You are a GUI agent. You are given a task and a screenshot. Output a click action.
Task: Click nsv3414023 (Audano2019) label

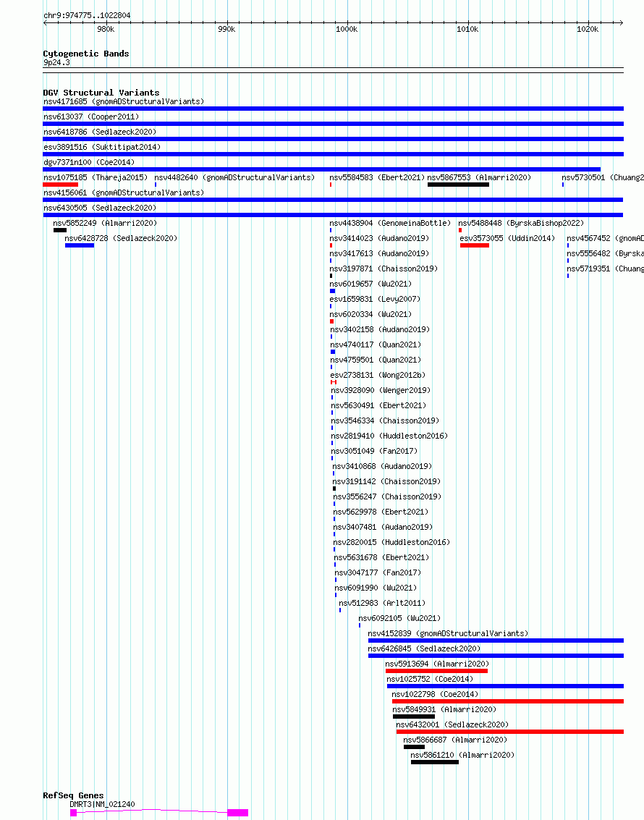tap(379, 238)
